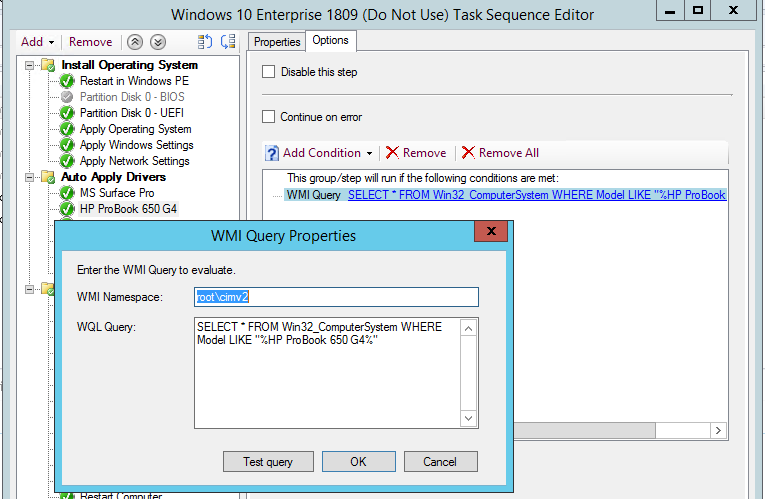765x499 pixels.
Task: Check the Disable this step checkbox
Action: (268, 72)
